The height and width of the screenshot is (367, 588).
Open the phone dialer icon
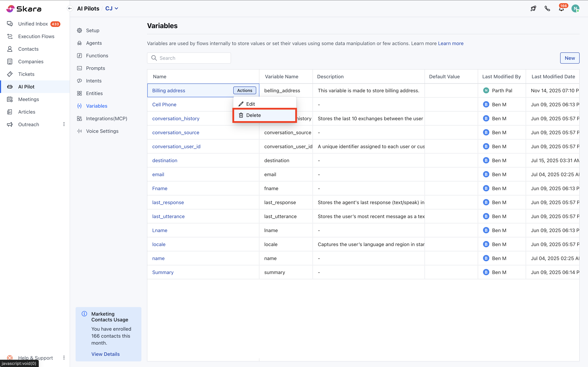[x=547, y=9]
